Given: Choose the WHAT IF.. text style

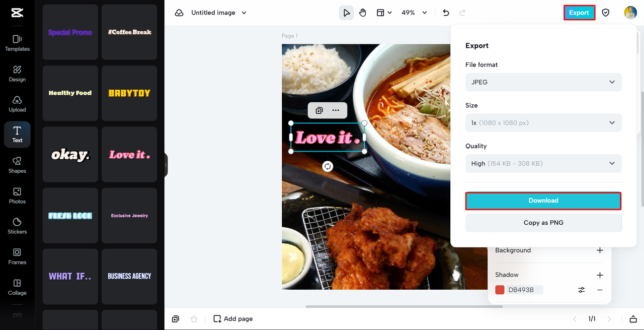Looking at the screenshot, I should (70, 277).
